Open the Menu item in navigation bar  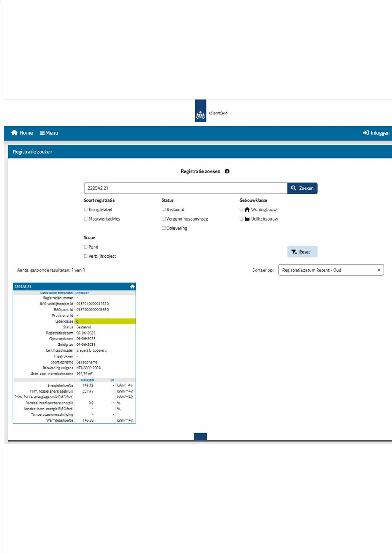(49, 133)
